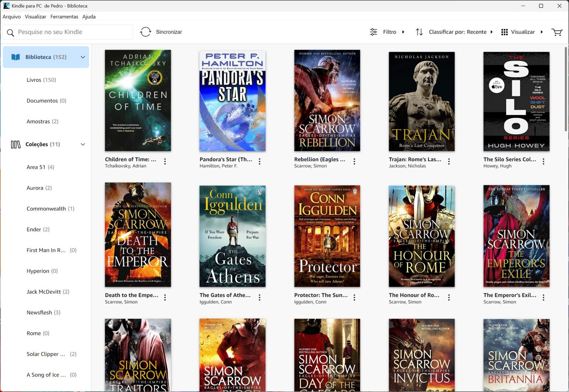Open options menu for The Emperor's Exile

click(x=543, y=297)
